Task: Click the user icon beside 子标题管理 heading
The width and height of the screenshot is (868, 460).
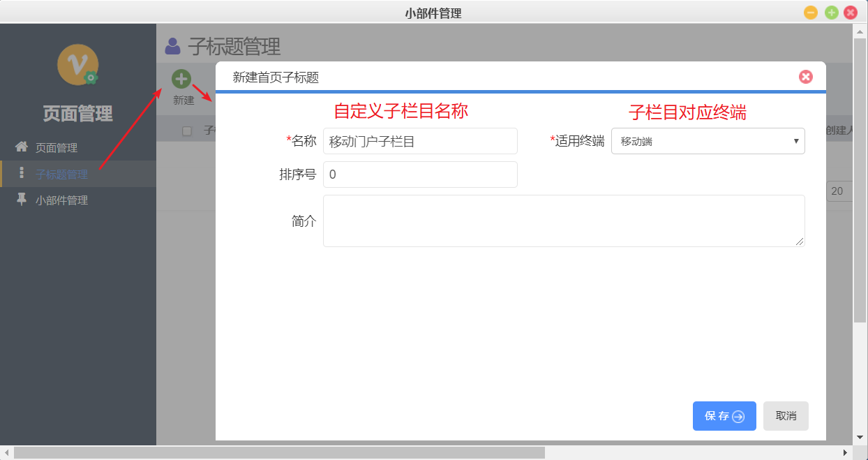Action: tap(172, 46)
